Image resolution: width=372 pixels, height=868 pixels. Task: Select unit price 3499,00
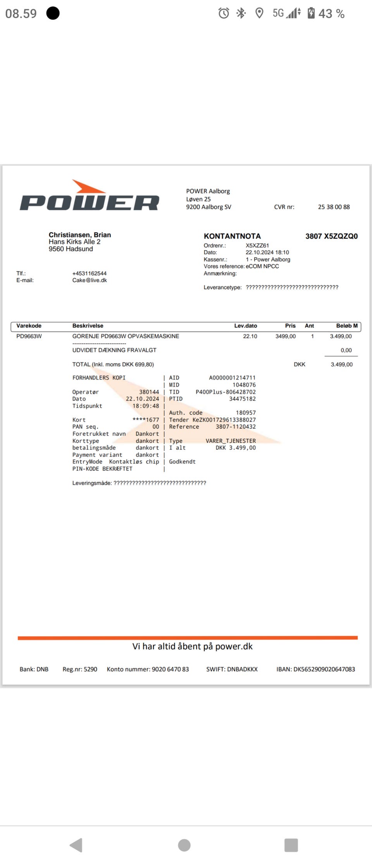tap(286, 336)
